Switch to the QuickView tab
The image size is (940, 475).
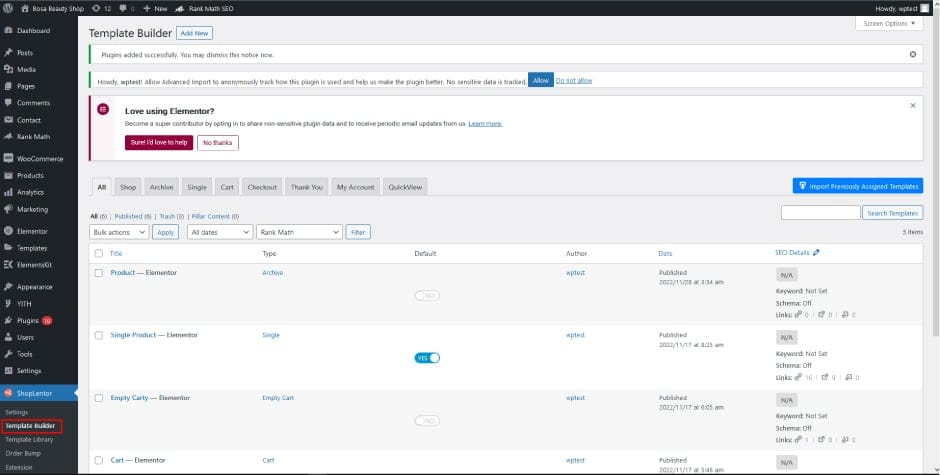point(405,187)
